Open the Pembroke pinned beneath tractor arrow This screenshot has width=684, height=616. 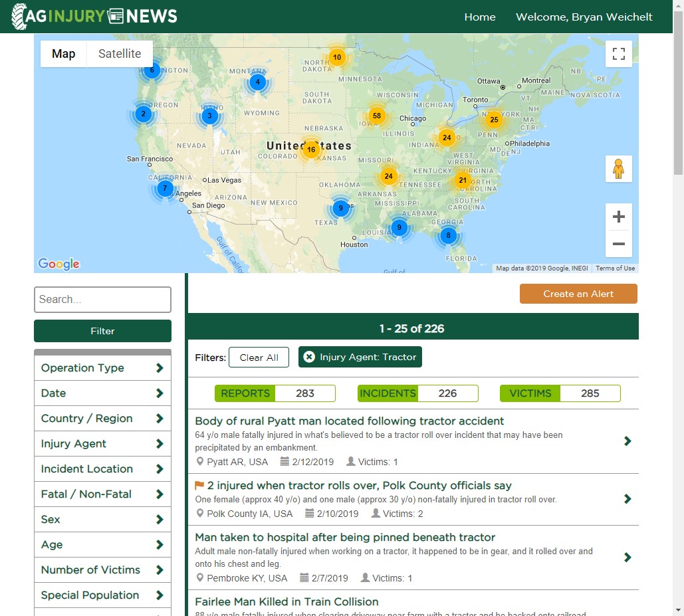point(627,557)
